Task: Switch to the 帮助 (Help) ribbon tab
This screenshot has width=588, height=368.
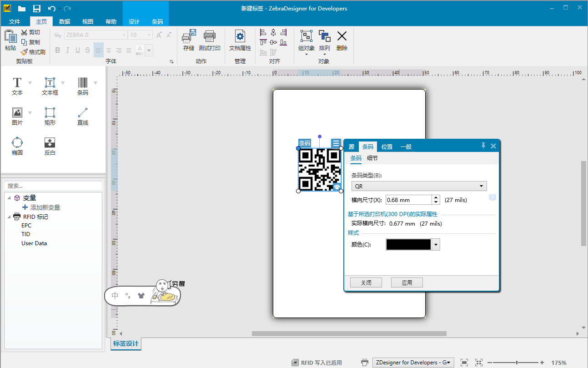Action: coord(111,21)
